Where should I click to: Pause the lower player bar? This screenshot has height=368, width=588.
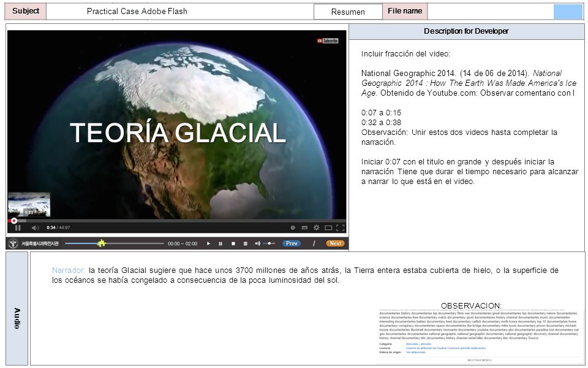click(x=221, y=243)
